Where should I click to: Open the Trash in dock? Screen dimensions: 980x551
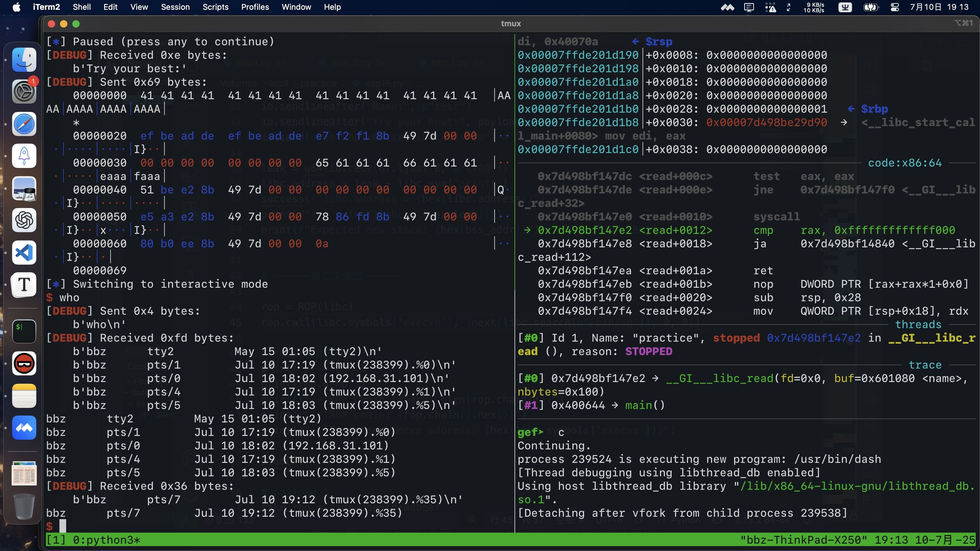(24, 506)
